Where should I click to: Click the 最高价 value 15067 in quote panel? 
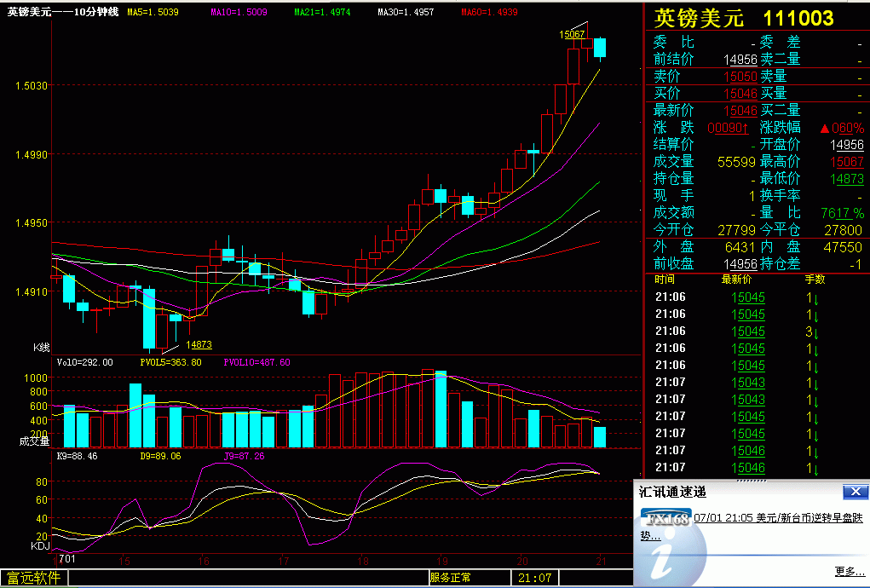[x=847, y=162]
